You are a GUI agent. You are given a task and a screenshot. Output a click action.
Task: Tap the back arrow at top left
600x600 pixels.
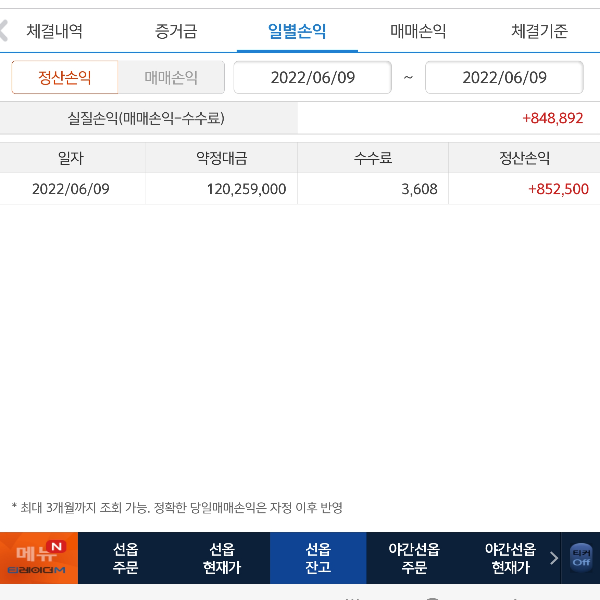click(5, 30)
